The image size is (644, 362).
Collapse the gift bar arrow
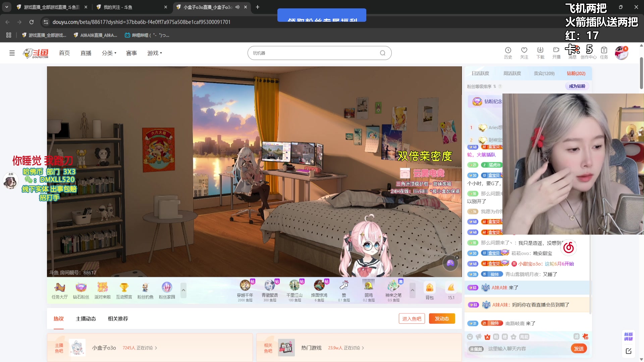[x=413, y=290]
